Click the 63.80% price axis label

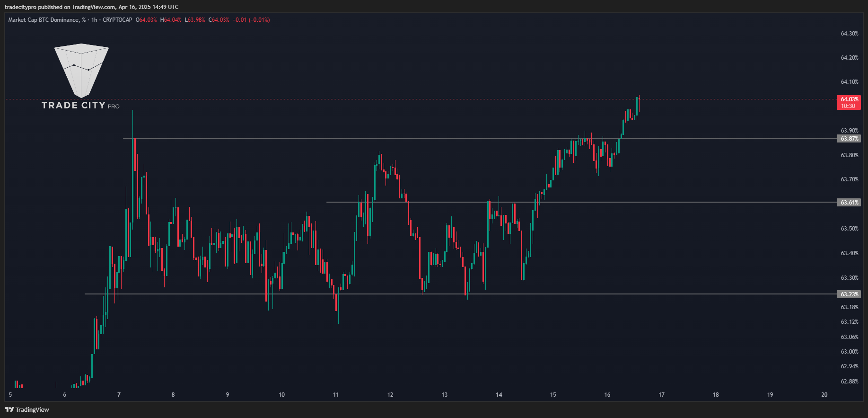[x=850, y=155]
